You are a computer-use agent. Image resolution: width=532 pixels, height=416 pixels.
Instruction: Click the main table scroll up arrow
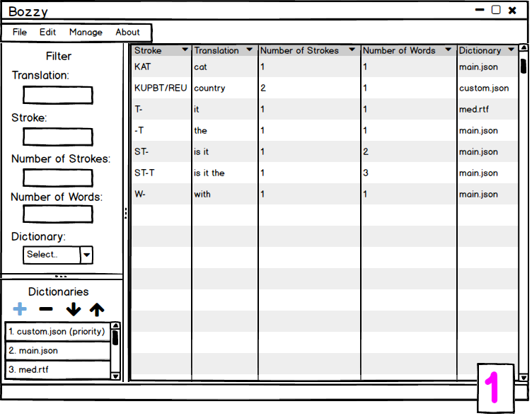click(x=524, y=48)
